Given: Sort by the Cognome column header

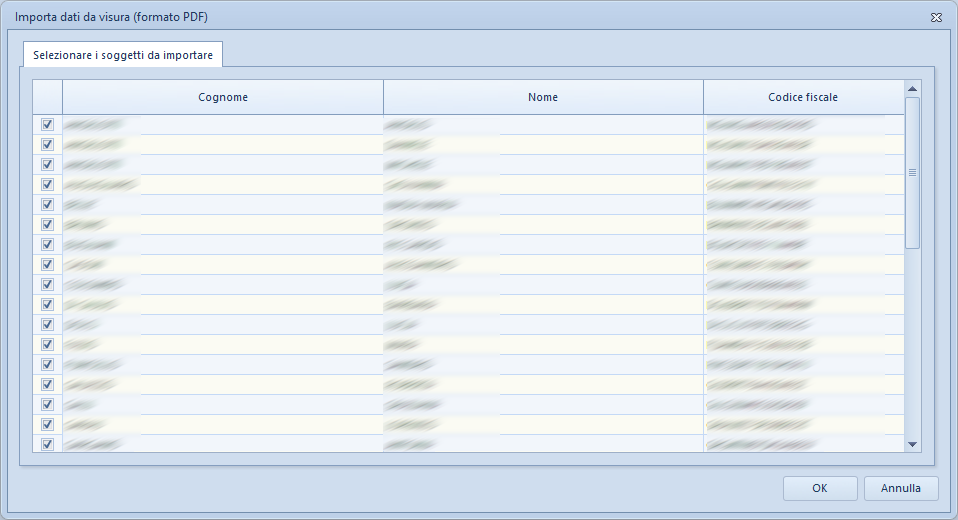Looking at the screenshot, I should click(222, 97).
